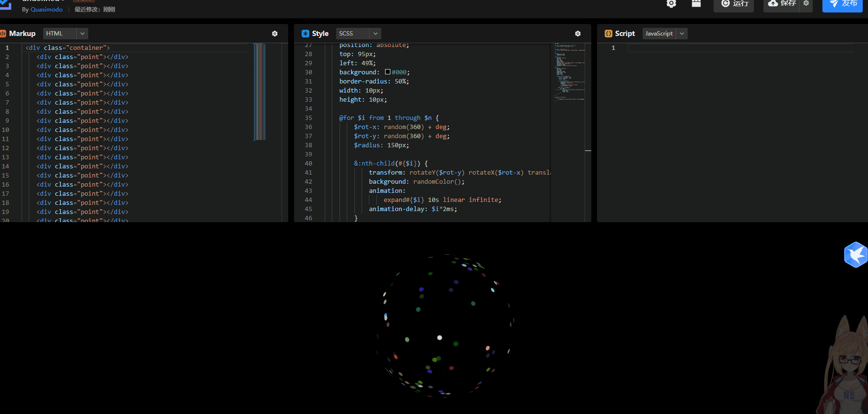The width and height of the screenshot is (868, 414).
Task: Click the floating blue bird icon
Action: pos(856,255)
